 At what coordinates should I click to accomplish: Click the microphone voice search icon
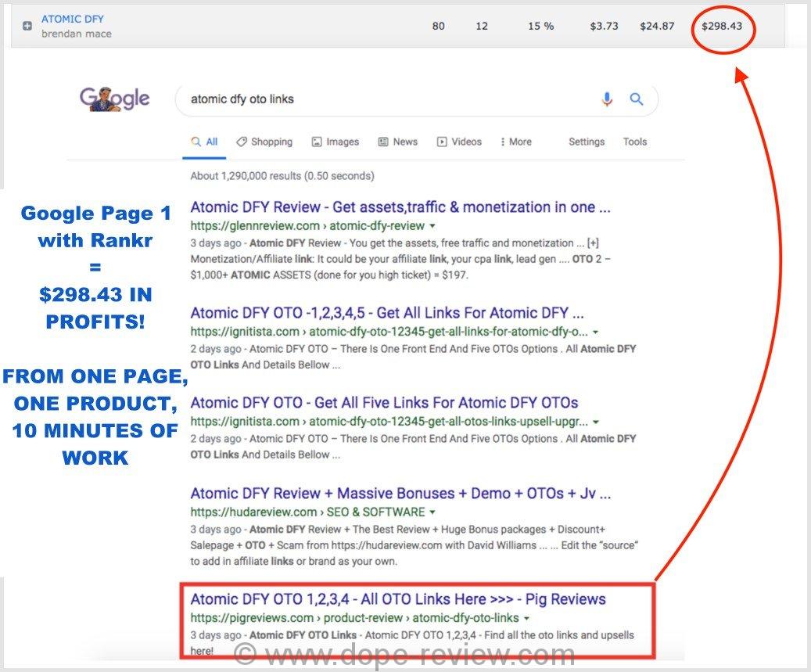[607, 99]
